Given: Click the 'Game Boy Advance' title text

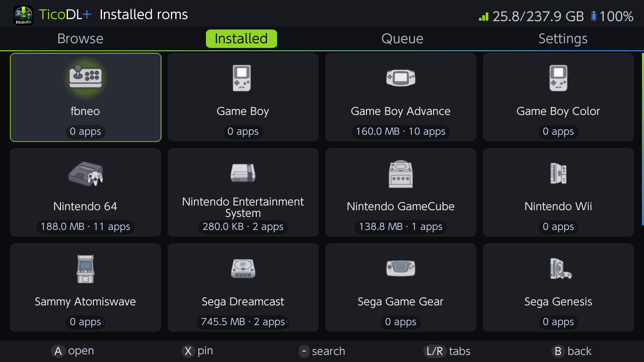Looking at the screenshot, I should 400,111.
